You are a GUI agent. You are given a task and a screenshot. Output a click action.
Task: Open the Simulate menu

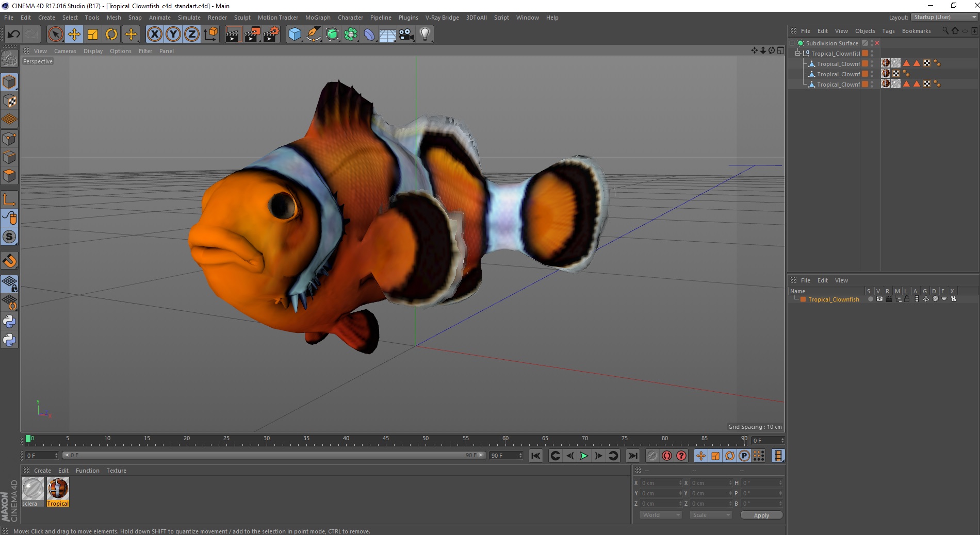coord(189,18)
